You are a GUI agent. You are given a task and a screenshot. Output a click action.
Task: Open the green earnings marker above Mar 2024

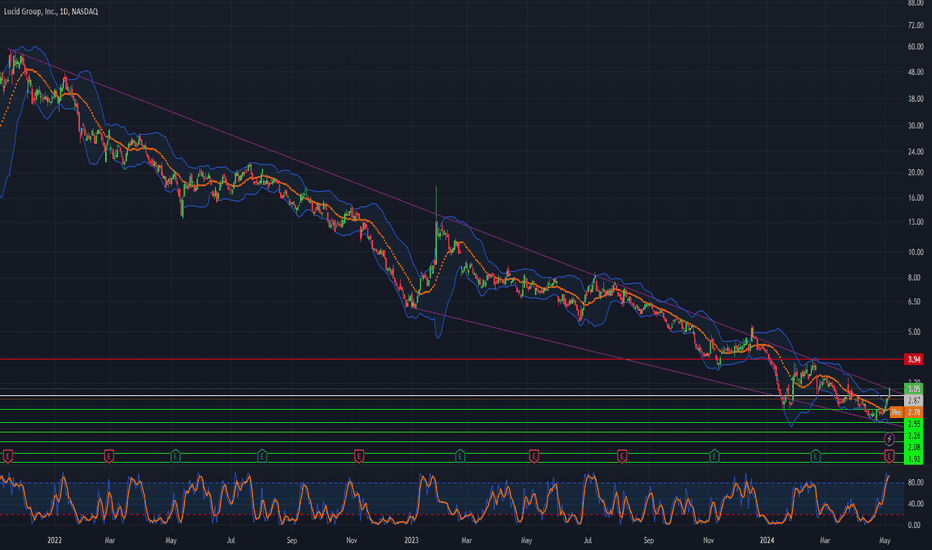816,456
